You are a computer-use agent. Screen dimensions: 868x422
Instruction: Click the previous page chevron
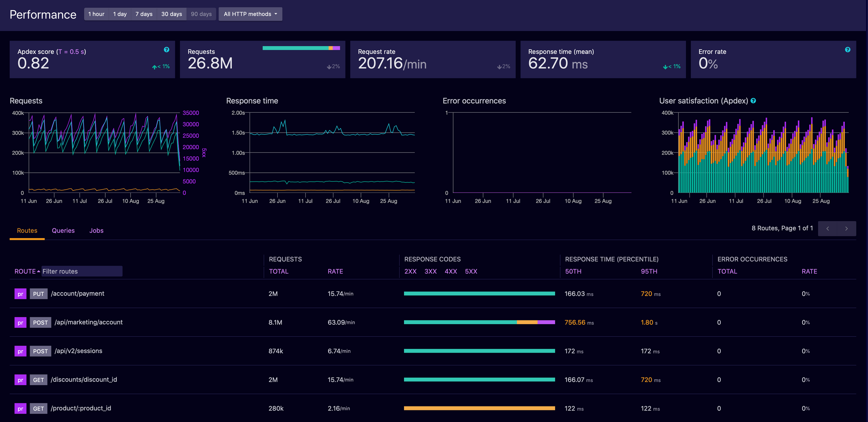click(827, 228)
